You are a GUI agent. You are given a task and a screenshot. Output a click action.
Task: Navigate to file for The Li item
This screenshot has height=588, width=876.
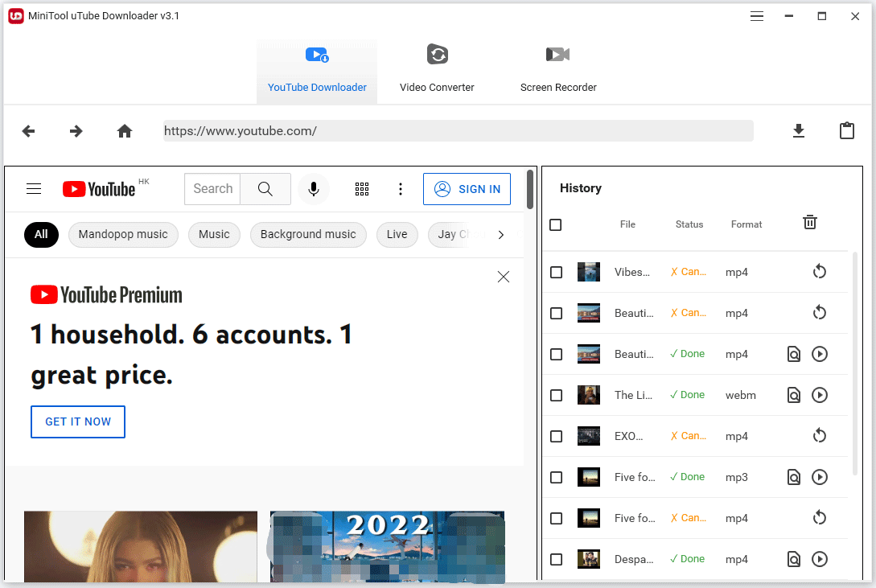click(x=793, y=395)
